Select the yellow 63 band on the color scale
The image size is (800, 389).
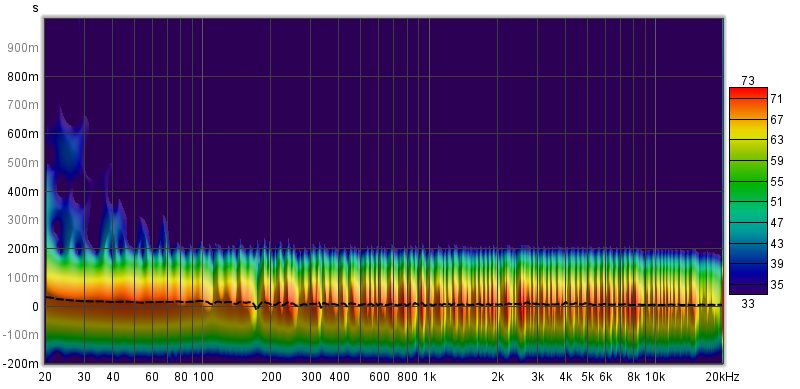coord(748,138)
